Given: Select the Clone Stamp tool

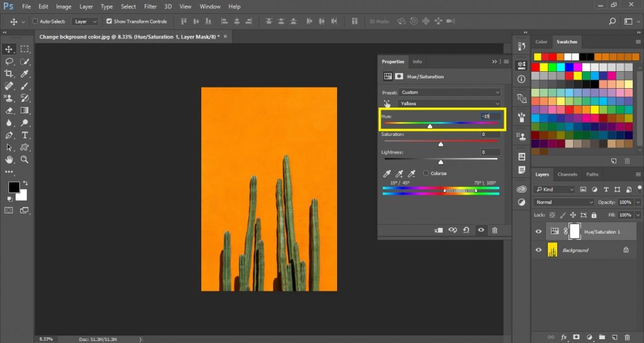Looking at the screenshot, I should pos(9,98).
